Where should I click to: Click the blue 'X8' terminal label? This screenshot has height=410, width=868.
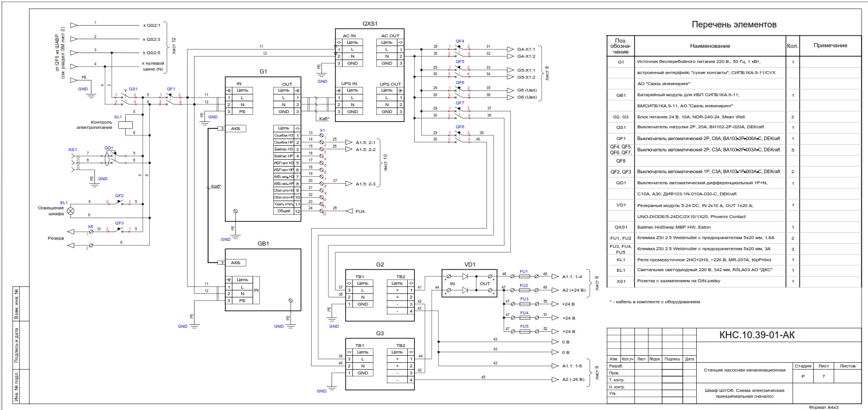pos(90,226)
